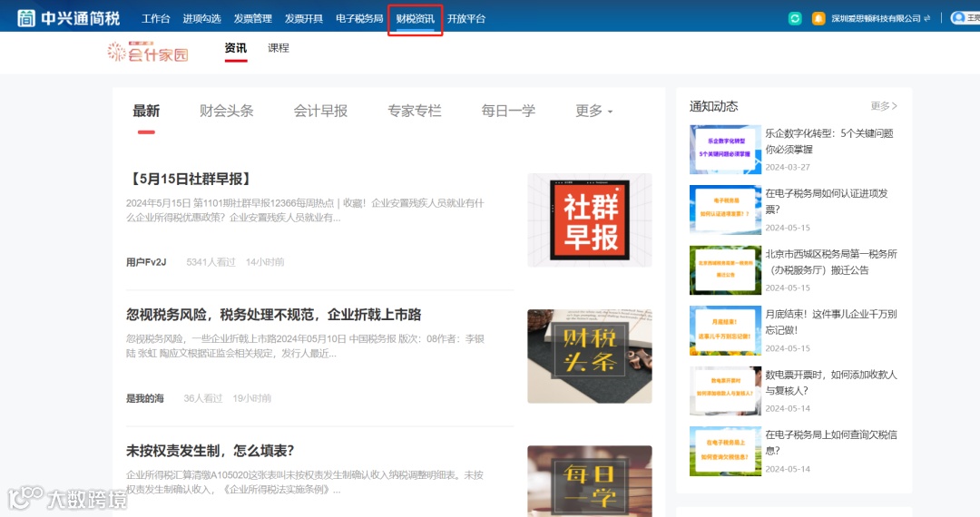Click the date 2024-03-27

(788, 167)
